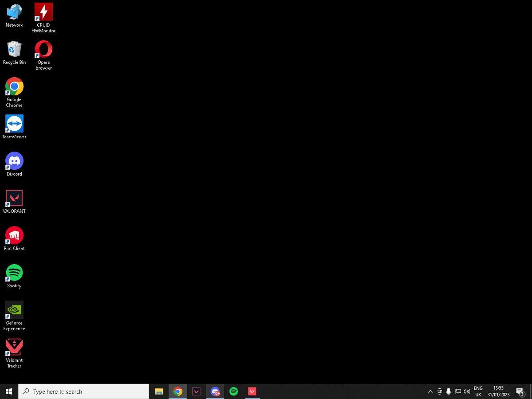Select the Spotify desktop shortcut
The image size is (532, 399).
(14, 276)
